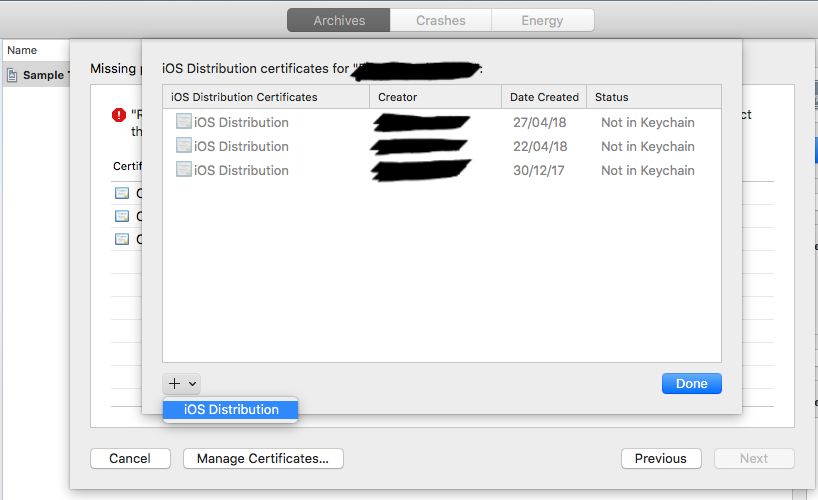Click the red error alert icon

[119, 115]
